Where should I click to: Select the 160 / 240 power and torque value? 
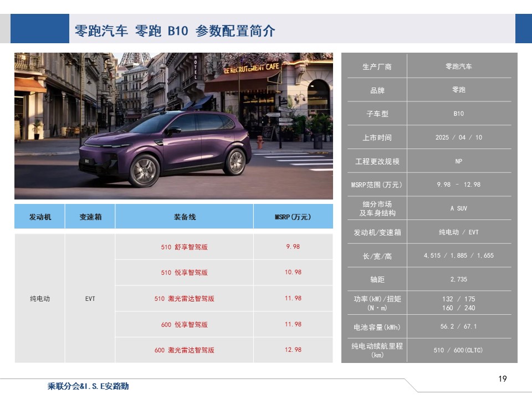(x=458, y=308)
